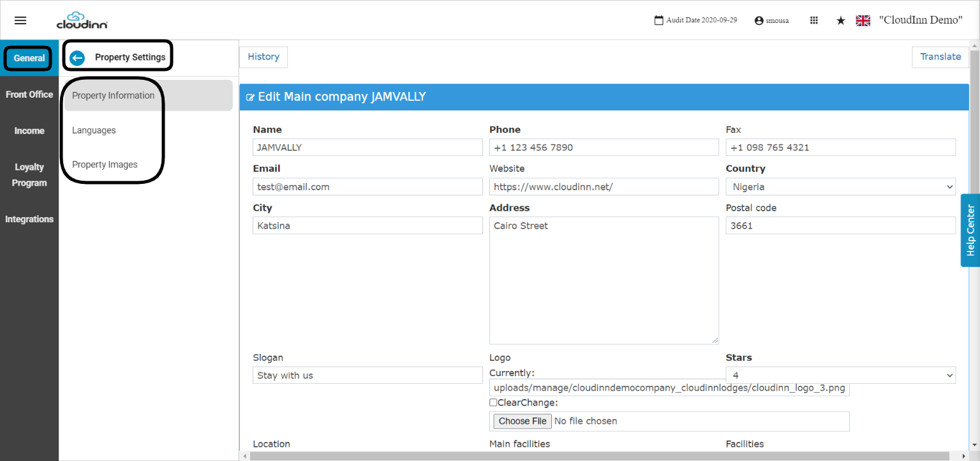The height and width of the screenshot is (461, 980).
Task: Click the History button
Action: tap(264, 57)
